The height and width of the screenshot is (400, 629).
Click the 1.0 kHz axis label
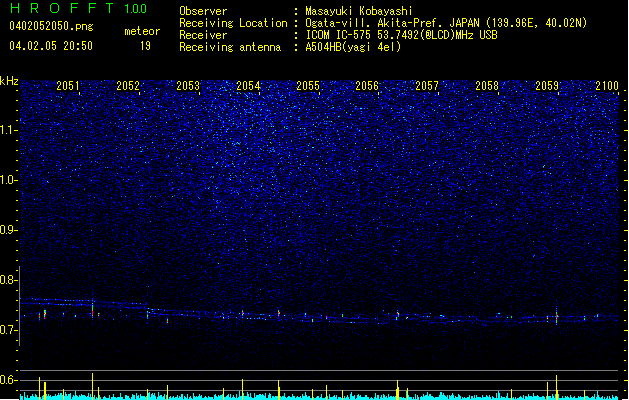pos(8,180)
